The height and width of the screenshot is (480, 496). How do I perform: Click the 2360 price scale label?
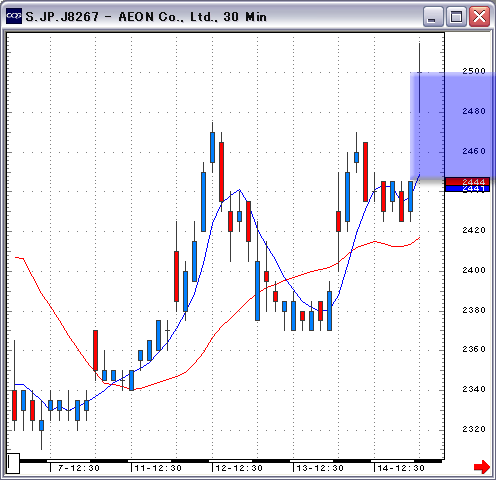[x=474, y=349]
